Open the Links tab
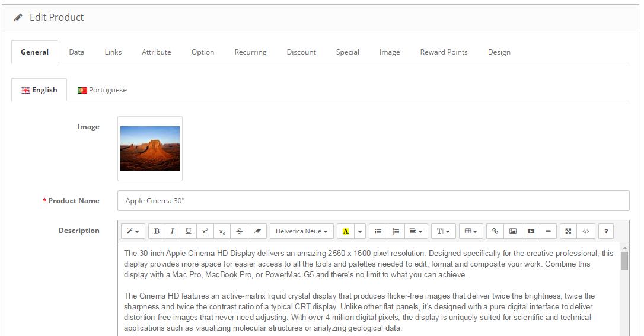 coord(113,52)
